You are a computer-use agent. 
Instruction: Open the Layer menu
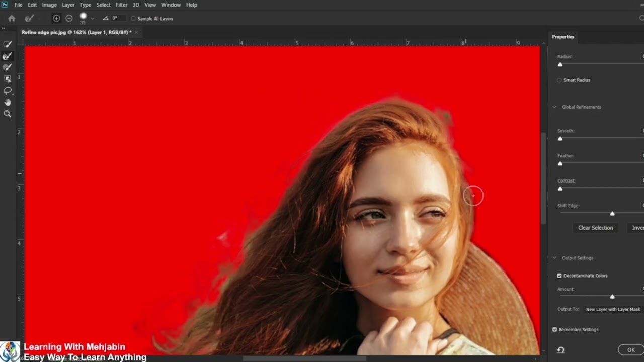pyautogui.click(x=68, y=5)
